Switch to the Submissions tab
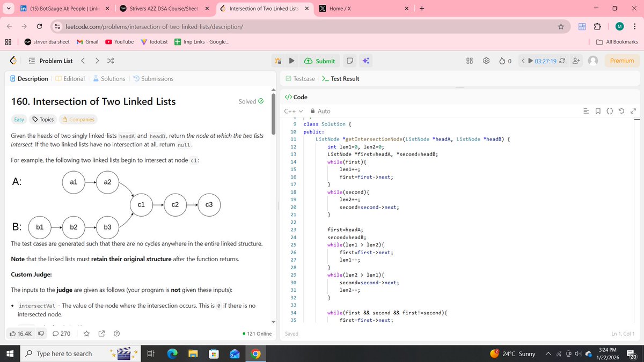Screen dimensions: 644x362 [153, 78]
